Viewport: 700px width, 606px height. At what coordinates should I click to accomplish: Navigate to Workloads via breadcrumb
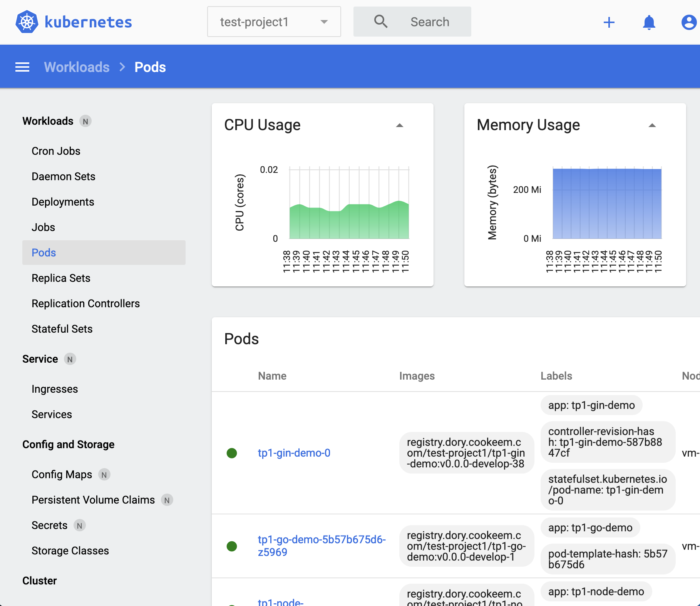click(x=77, y=67)
